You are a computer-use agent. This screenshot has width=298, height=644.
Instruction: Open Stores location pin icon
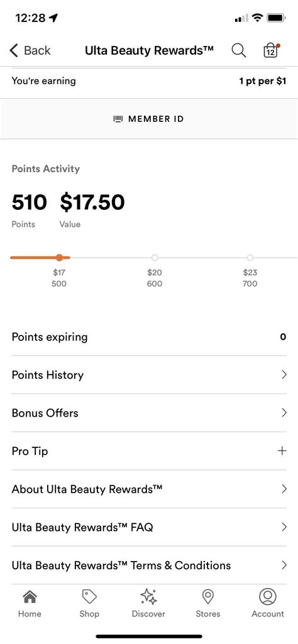[x=208, y=596]
